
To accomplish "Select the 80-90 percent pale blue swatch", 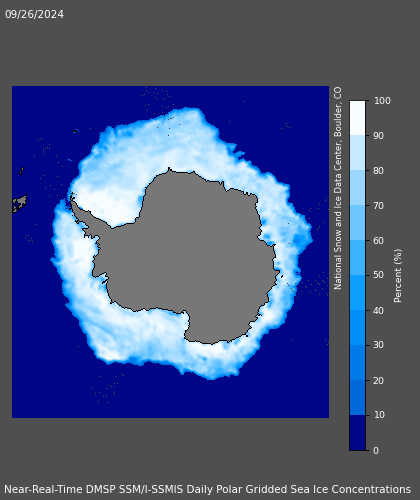I will [357, 153].
